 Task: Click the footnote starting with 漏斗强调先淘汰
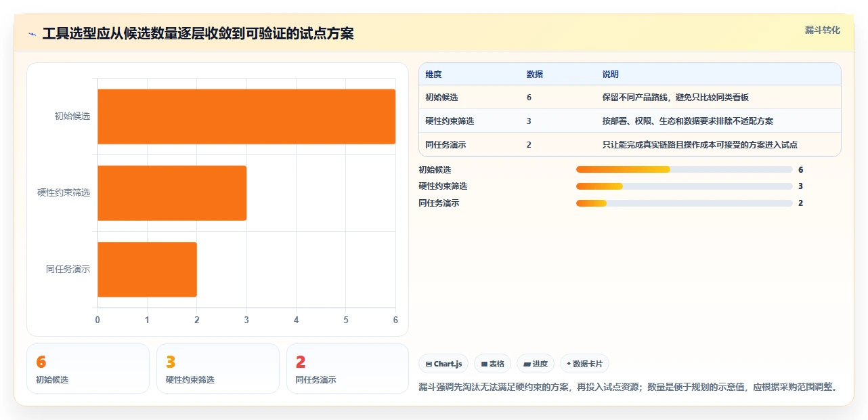629,387
